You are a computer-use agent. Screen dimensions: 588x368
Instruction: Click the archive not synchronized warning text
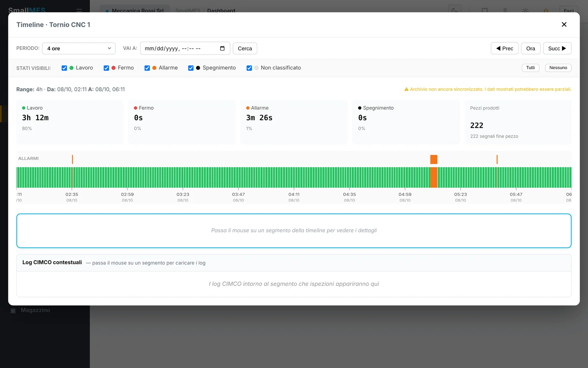pyautogui.click(x=491, y=89)
